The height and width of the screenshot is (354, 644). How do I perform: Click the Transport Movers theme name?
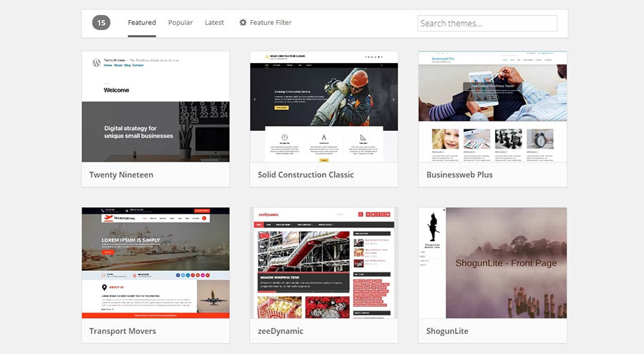click(122, 331)
